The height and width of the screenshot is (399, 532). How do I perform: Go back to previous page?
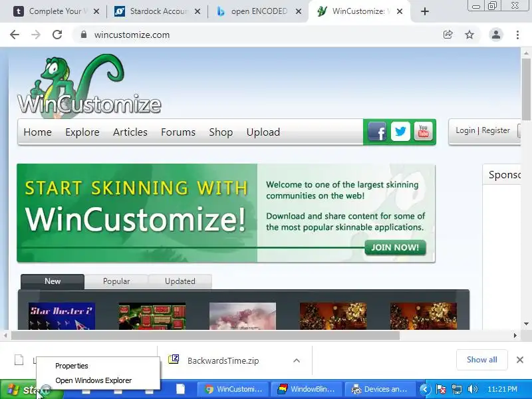tap(15, 35)
